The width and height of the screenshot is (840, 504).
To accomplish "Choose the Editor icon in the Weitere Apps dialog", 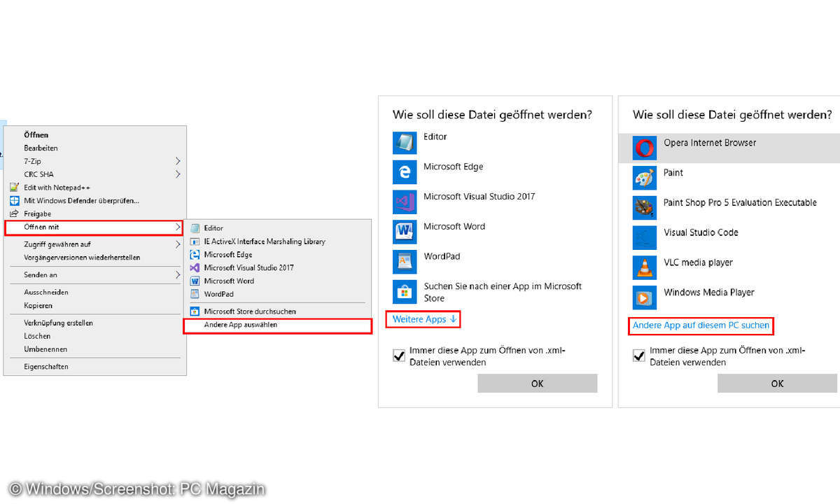I will [405, 142].
